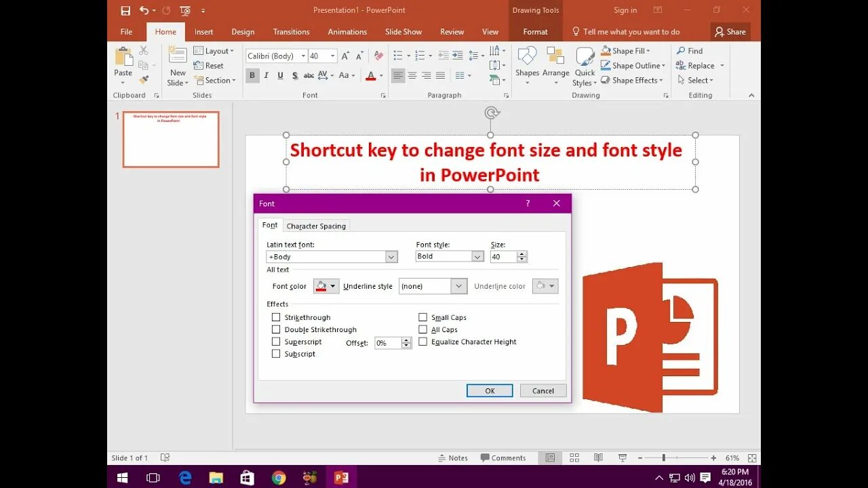The image size is (868, 488).
Task: Click Cancel in Font dialog
Action: [x=543, y=390]
